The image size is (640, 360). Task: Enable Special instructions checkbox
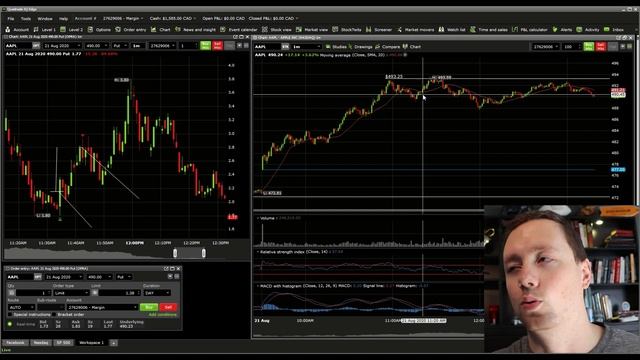click(x=10, y=315)
